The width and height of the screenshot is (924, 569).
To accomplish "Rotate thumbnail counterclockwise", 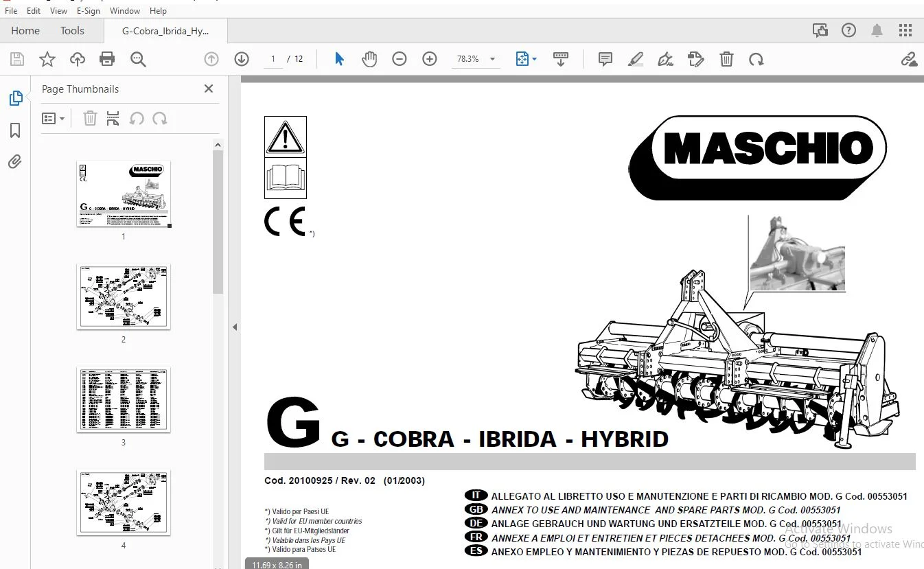I will tap(137, 119).
